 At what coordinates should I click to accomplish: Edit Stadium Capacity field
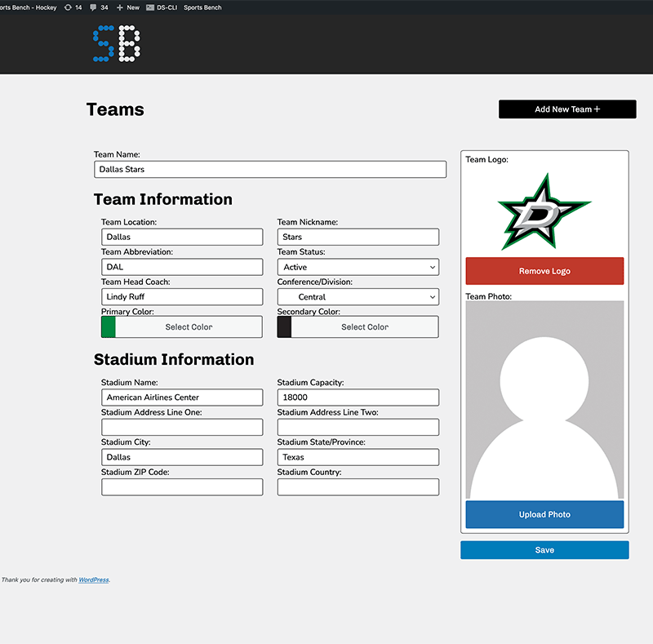tap(358, 398)
